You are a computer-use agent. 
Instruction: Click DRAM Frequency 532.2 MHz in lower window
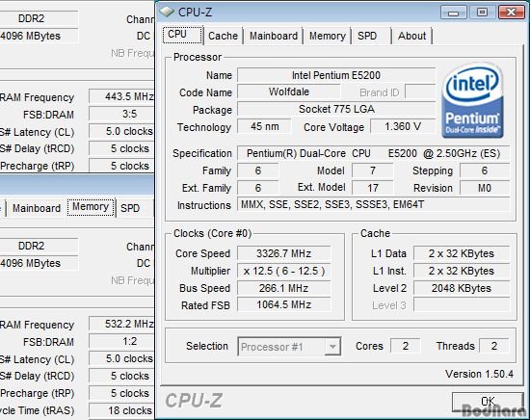point(121,324)
